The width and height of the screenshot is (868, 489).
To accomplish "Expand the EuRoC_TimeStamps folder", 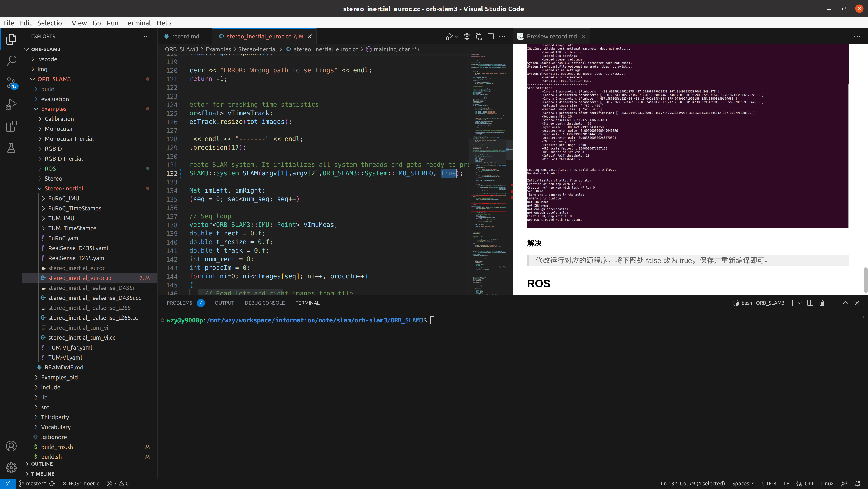I will point(90,208).
